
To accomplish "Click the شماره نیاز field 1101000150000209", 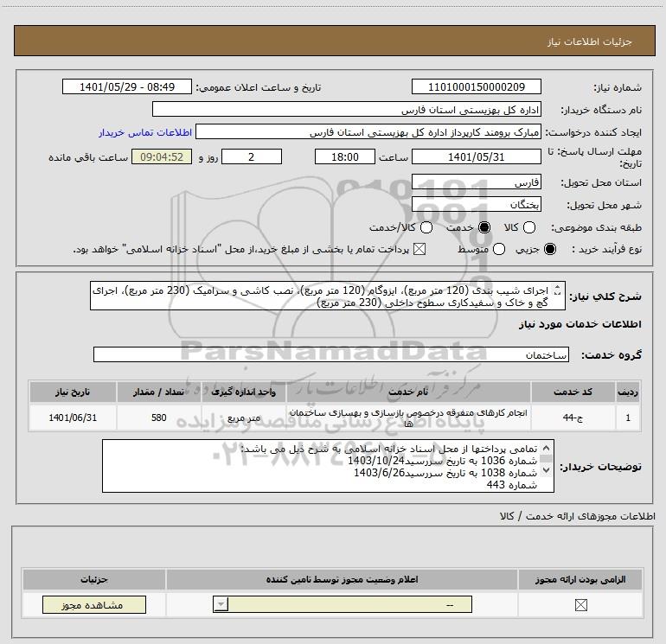I will click(476, 87).
